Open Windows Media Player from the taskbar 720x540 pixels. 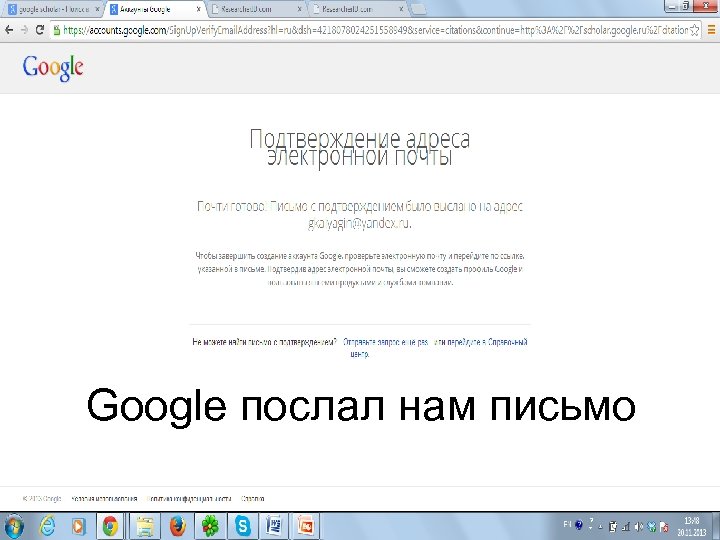pos(79,526)
